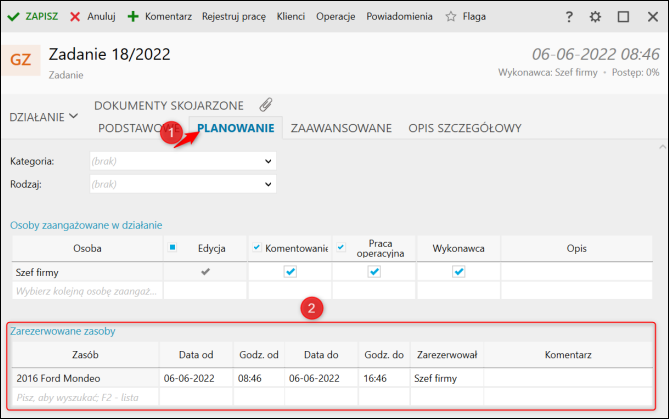Click the green plus Komentarz icon
The width and height of the screenshot is (669, 419).
pos(133,17)
